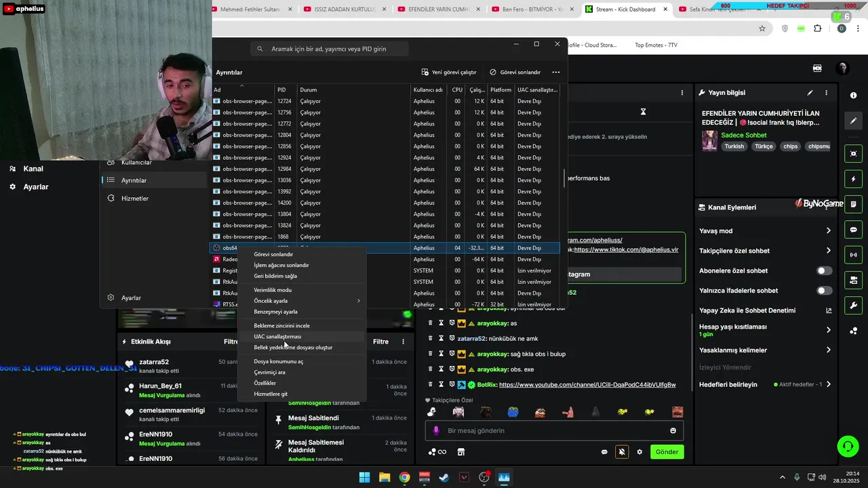Select İşlem ağacını sonlandır context entry

click(x=302, y=265)
